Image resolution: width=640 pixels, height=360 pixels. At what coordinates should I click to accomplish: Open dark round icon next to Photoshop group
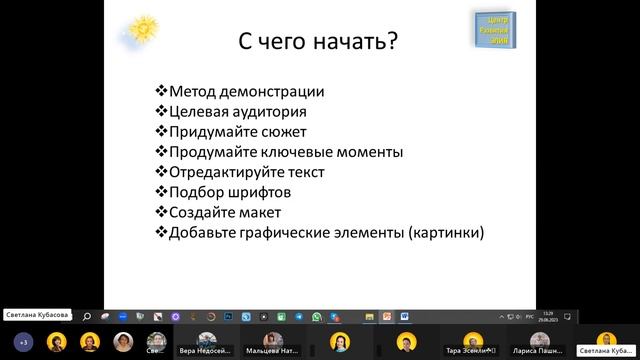pos(264,317)
